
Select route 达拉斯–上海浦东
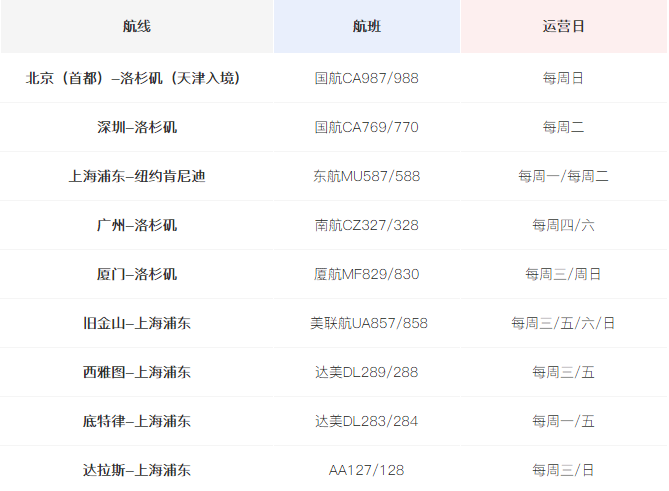point(137,471)
